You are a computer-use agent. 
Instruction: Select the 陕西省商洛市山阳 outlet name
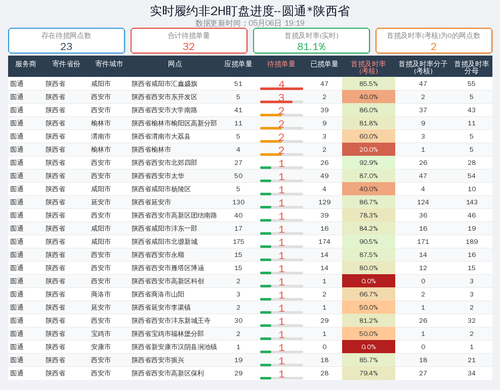tap(158, 294)
